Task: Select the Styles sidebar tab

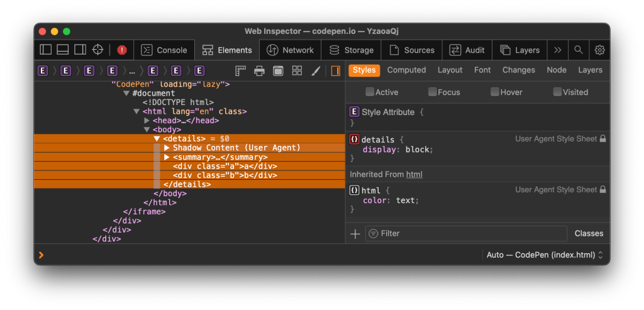Action: tap(364, 70)
